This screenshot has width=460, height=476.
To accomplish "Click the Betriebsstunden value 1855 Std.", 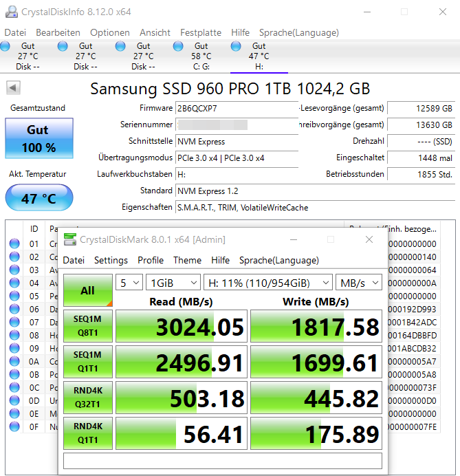I will (421, 174).
